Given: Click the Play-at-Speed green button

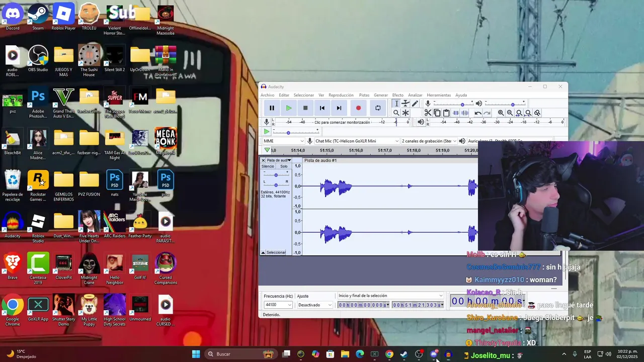Looking at the screenshot, I should 267,132.
